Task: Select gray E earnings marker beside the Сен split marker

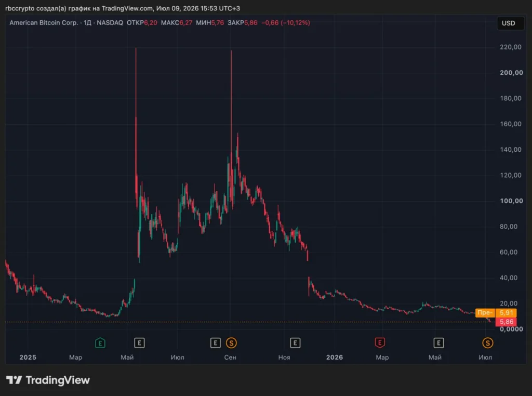Action: (x=216, y=343)
